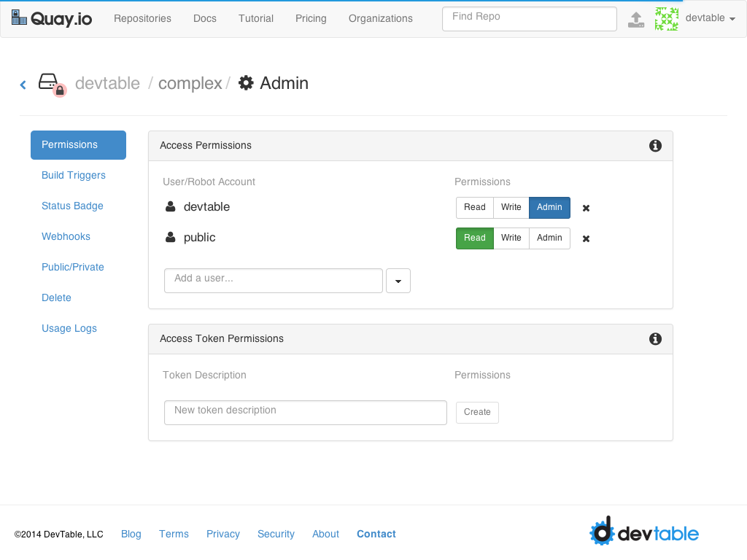The image size is (747, 560).
Task: Open the Webhooks tab
Action: pos(66,236)
